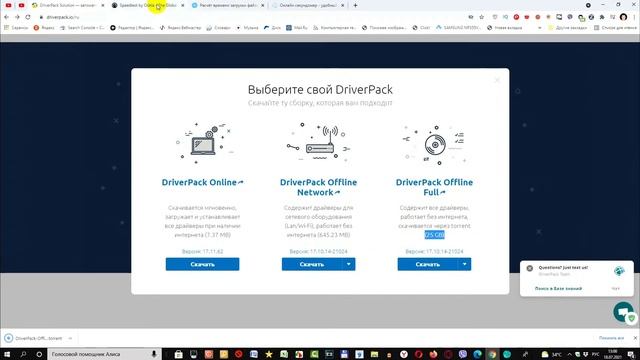Viewport: 640px width, 360px height.
Task: Close the Speedtest by Ookla tab
Action: [x=182, y=5]
